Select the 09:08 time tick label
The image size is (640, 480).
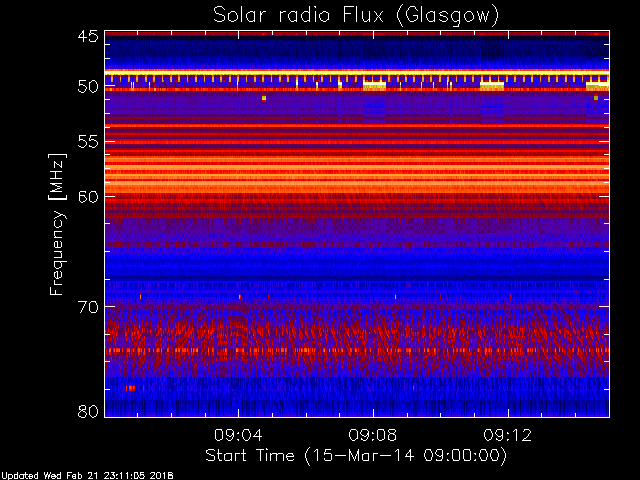(373, 436)
